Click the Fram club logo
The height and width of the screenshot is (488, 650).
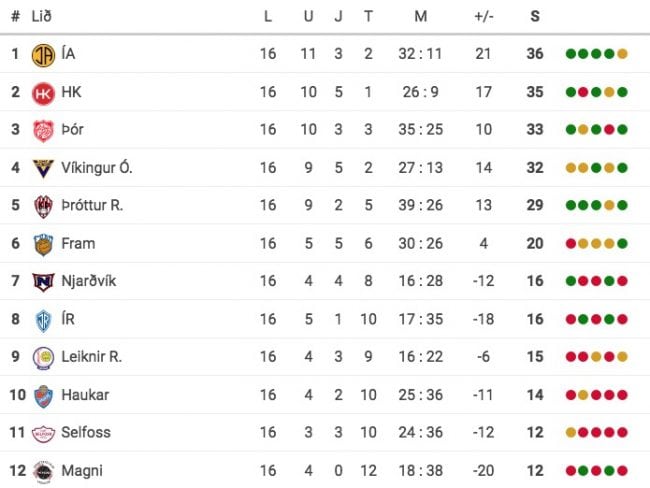tap(43, 244)
